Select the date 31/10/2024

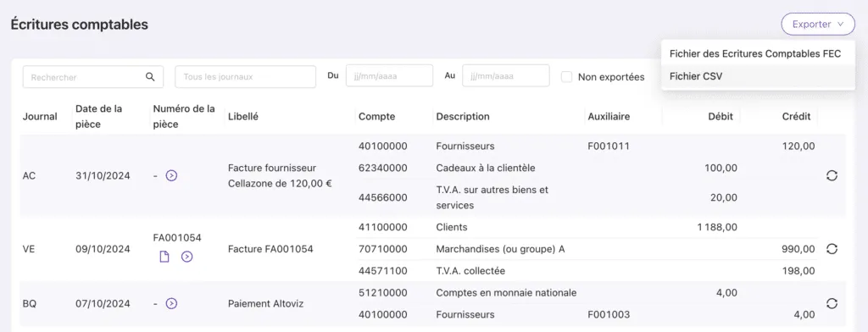click(103, 175)
